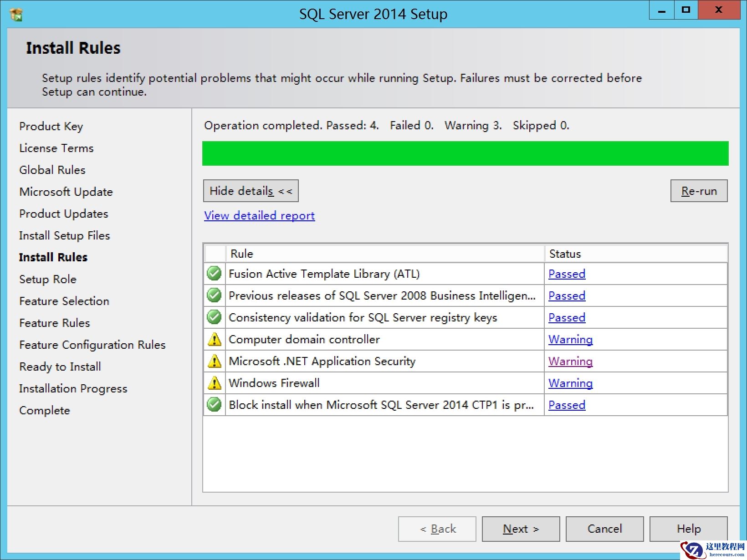Click the green progress bar
The image size is (747, 560).
466,153
